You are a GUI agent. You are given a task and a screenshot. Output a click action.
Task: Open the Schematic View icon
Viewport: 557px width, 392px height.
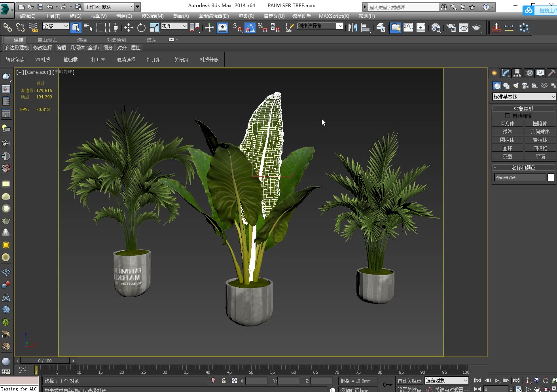421,27
